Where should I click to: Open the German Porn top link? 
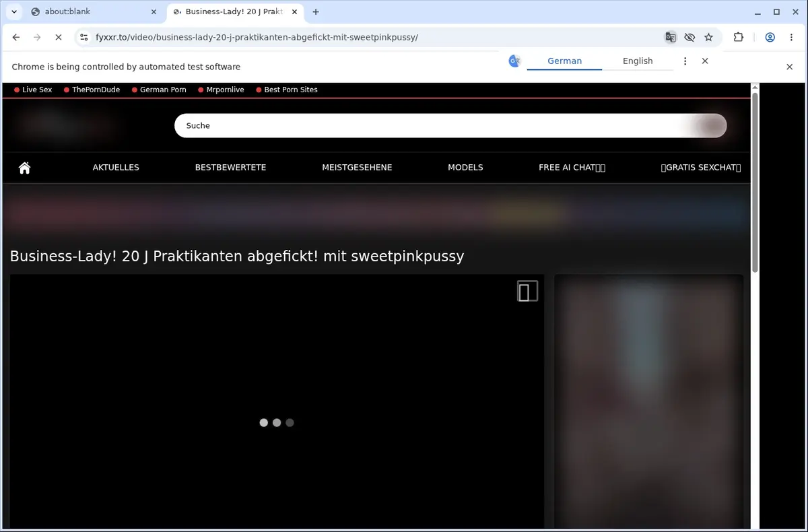point(159,90)
